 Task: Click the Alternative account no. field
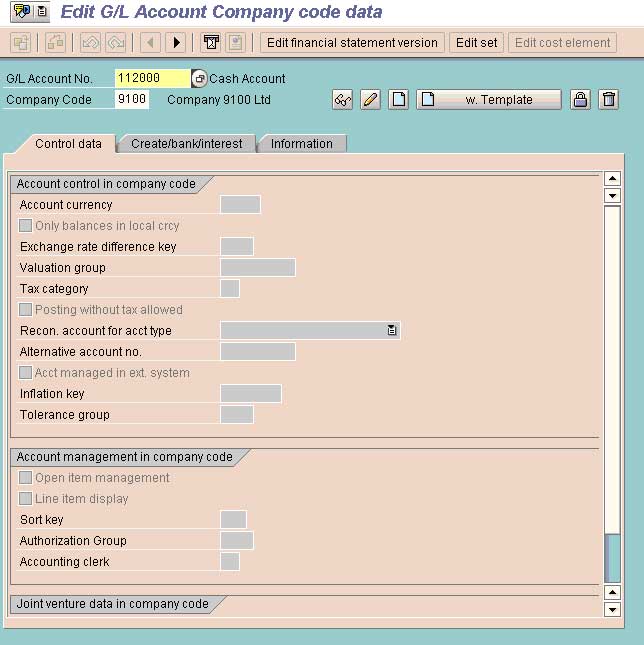258,351
